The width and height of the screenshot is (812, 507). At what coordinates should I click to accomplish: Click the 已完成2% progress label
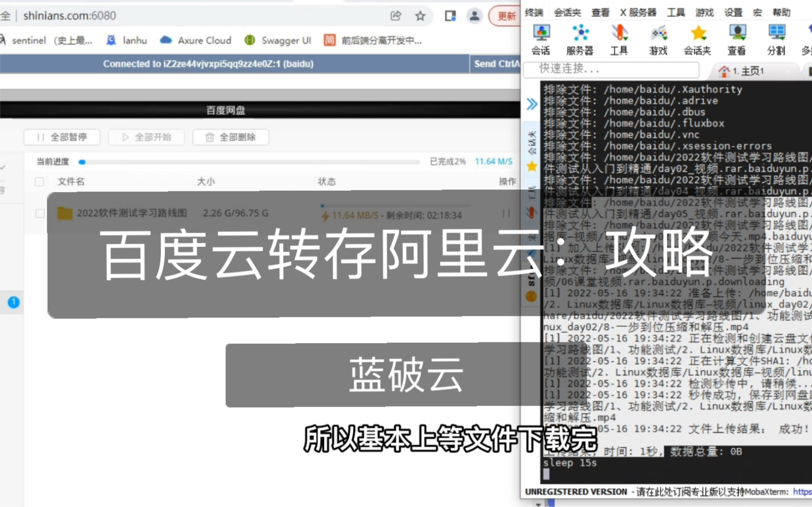448,161
